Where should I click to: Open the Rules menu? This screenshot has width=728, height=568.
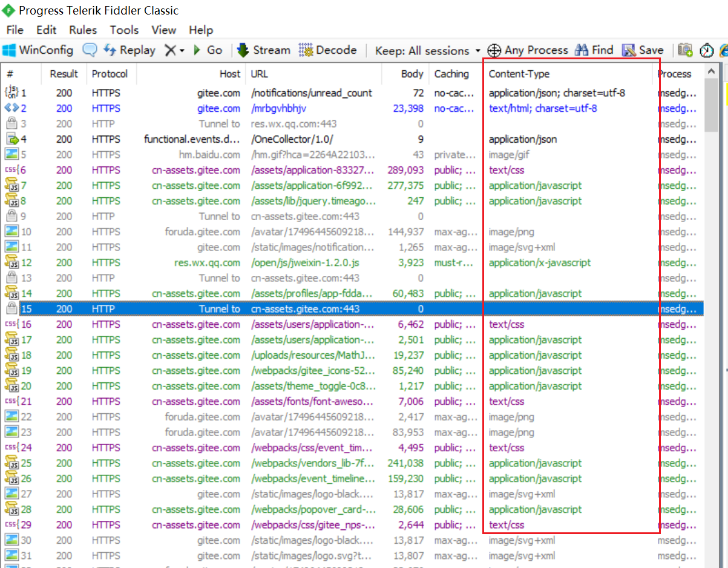click(x=83, y=30)
